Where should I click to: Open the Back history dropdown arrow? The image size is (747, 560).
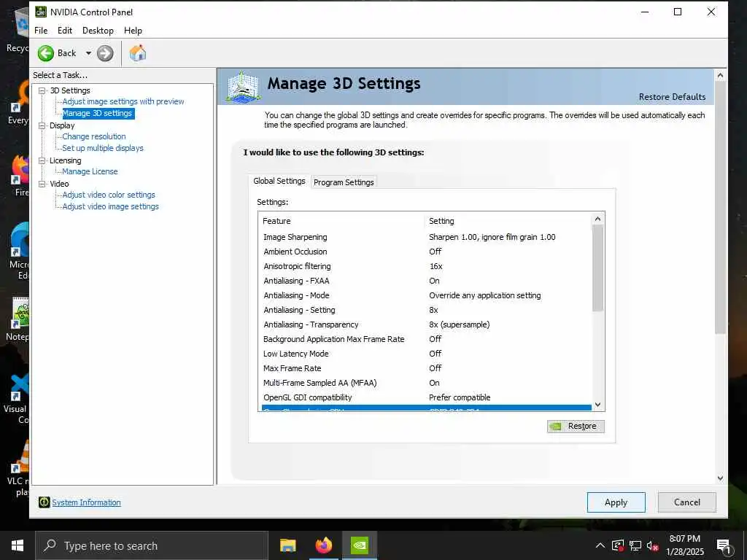[88, 53]
